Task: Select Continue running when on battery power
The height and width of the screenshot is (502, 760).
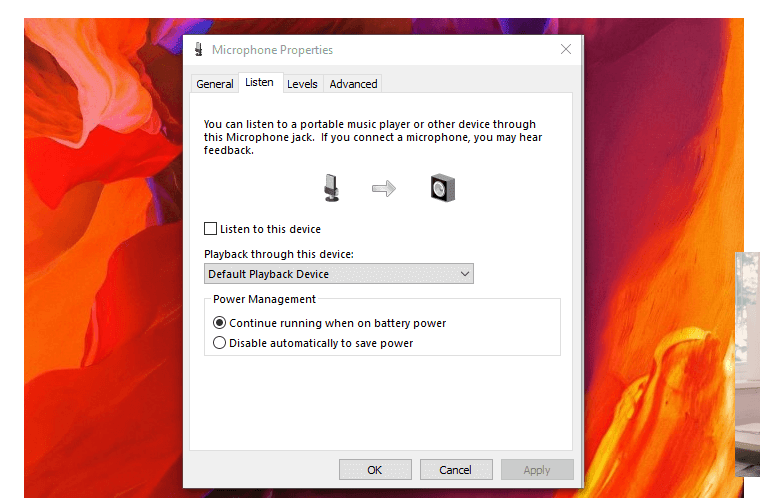Action: pos(219,323)
